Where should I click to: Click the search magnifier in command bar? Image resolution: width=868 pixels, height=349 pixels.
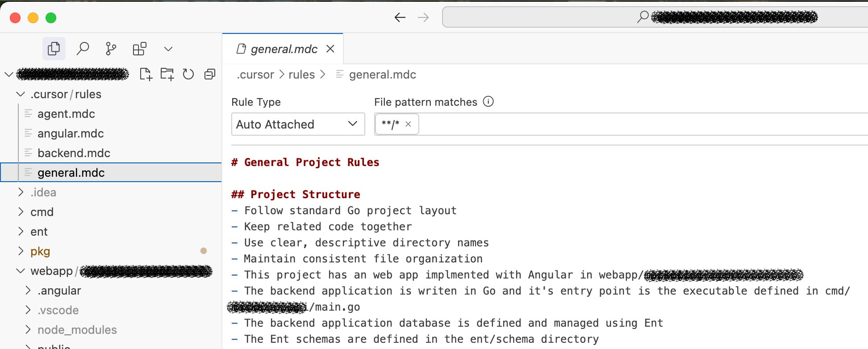643,17
